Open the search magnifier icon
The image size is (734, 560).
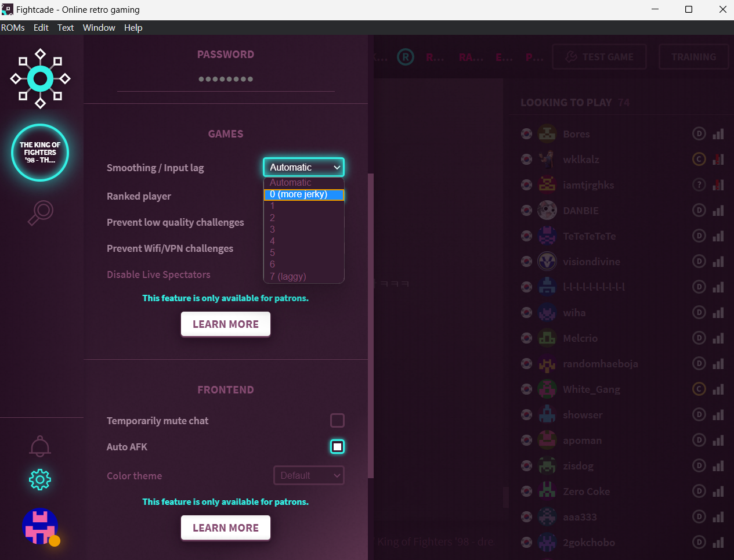tap(40, 213)
